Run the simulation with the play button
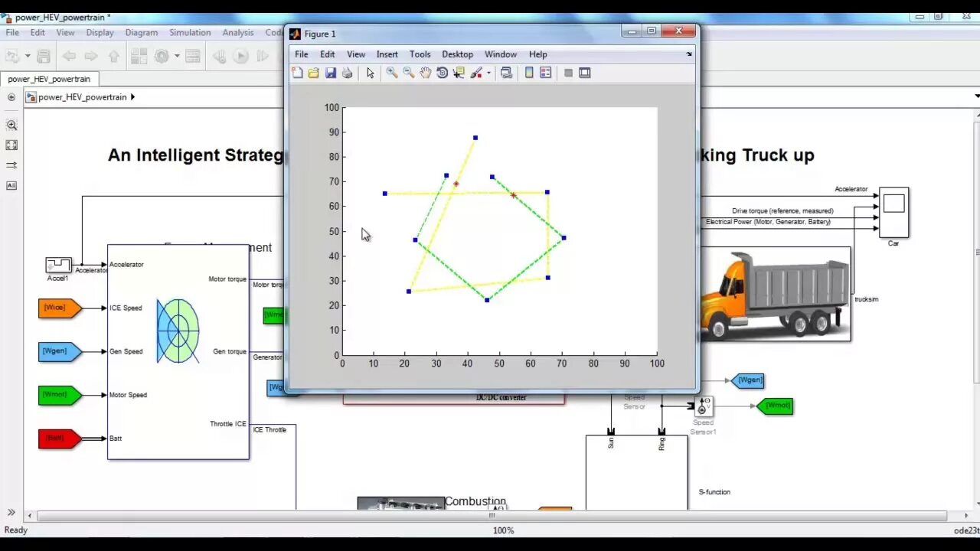This screenshot has width=980, height=551. (x=240, y=56)
